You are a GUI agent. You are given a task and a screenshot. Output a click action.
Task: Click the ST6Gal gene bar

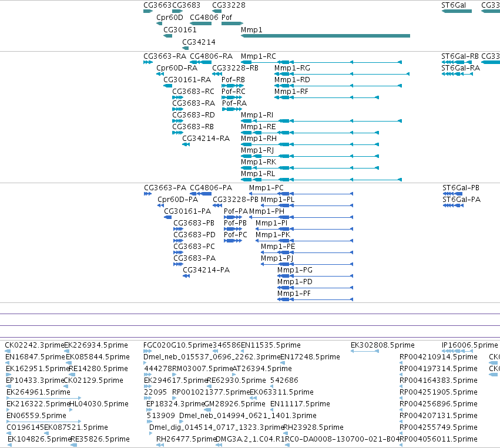pos(457,12)
